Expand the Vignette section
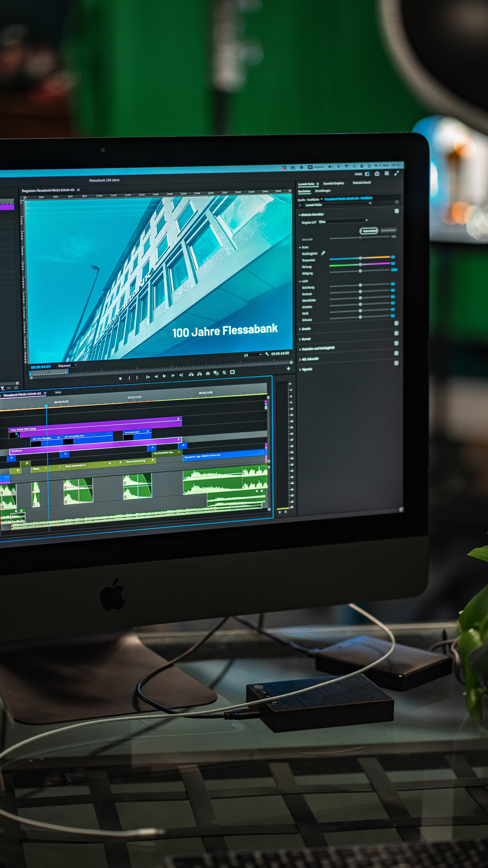Viewport: 488px width, 868px height. click(x=300, y=370)
